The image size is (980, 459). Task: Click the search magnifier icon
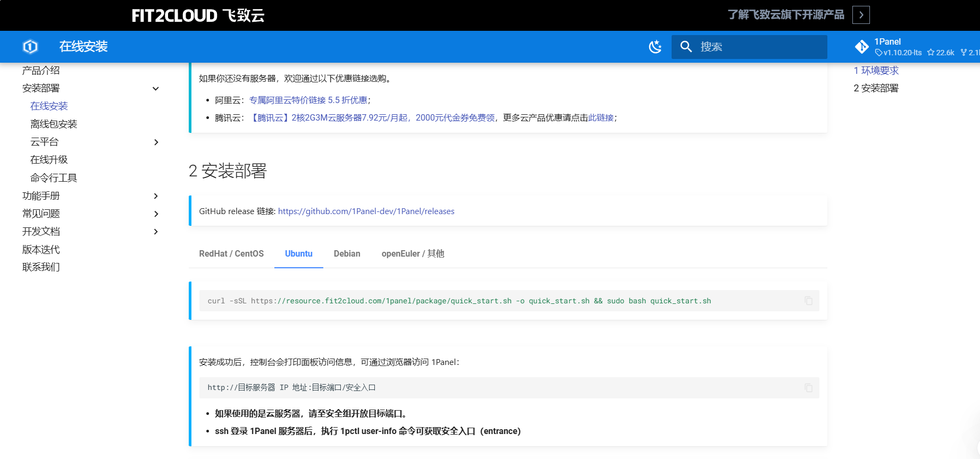click(686, 47)
